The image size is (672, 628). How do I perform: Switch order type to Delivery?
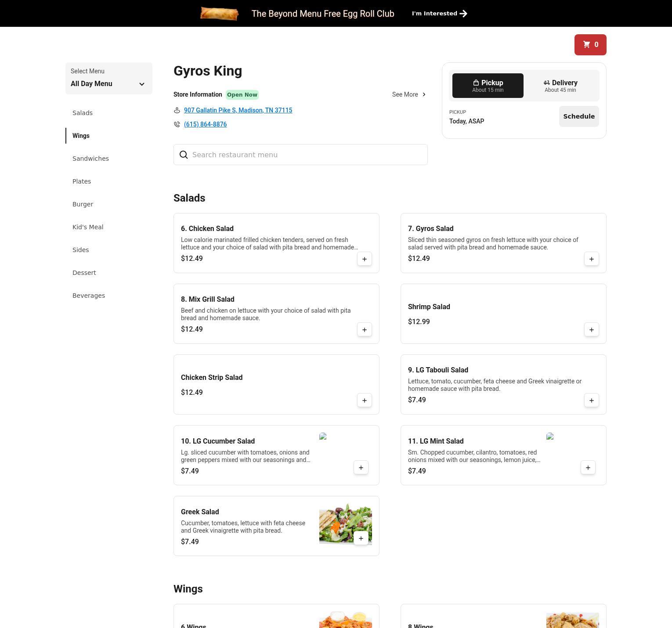point(560,86)
